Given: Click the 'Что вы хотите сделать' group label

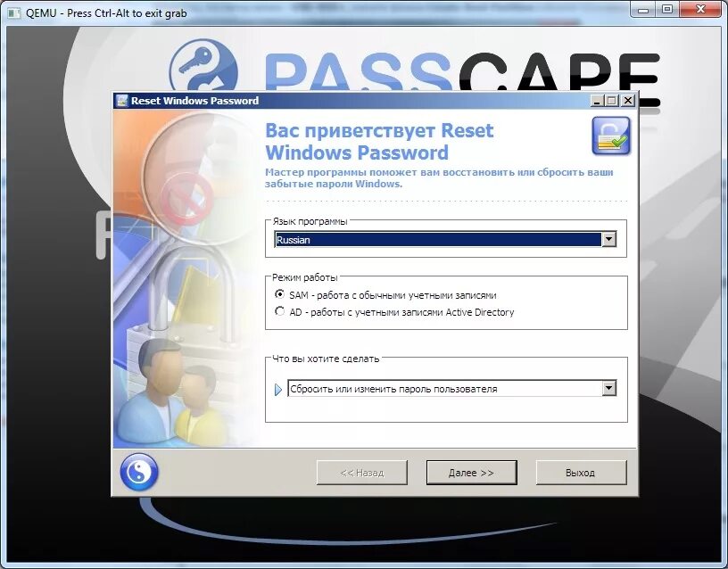Looking at the screenshot, I should click(326, 359).
